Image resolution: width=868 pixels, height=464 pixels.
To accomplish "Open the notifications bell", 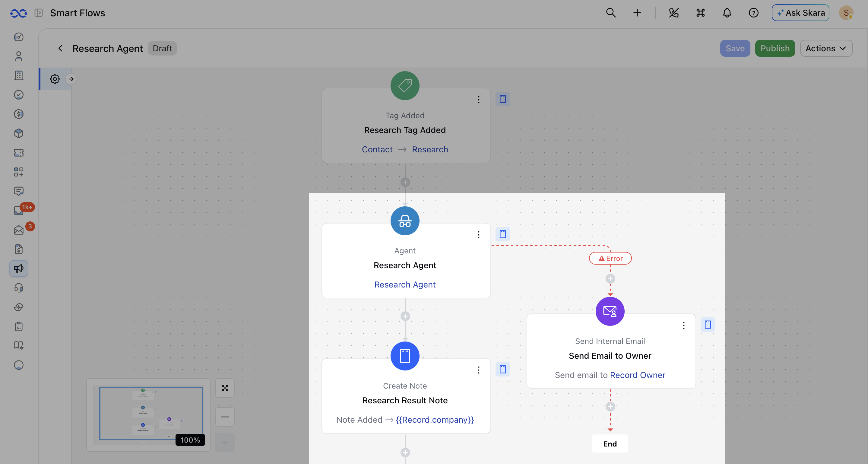I will [x=727, y=13].
